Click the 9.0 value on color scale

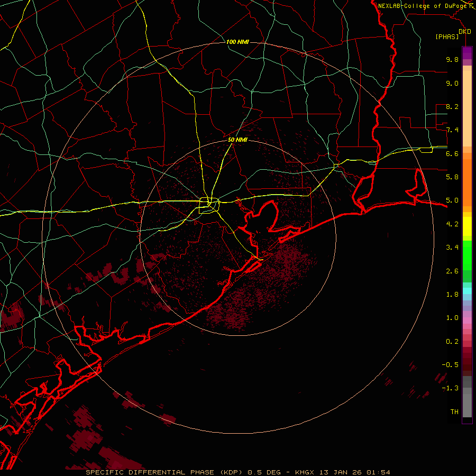coord(452,83)
